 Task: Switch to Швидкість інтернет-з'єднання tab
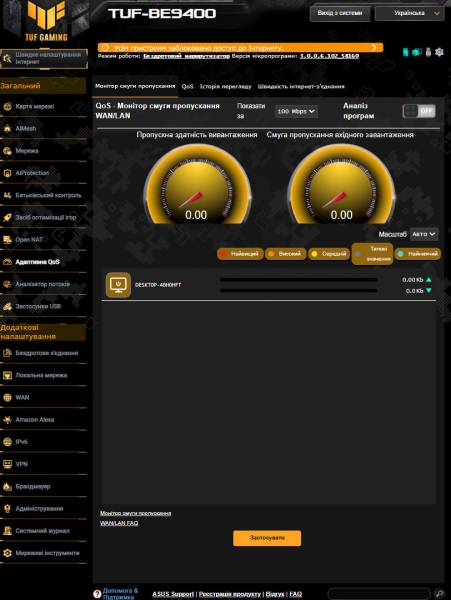pyautogui.click(x=301, y=86)
